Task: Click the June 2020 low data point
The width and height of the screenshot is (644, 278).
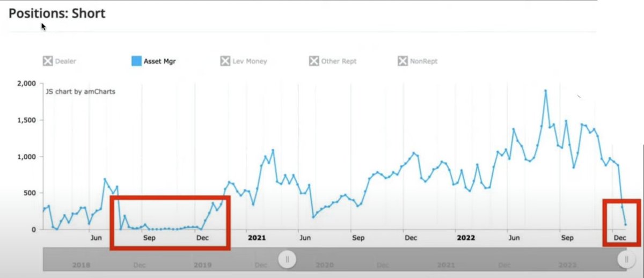Action: [x=313, y=217]
